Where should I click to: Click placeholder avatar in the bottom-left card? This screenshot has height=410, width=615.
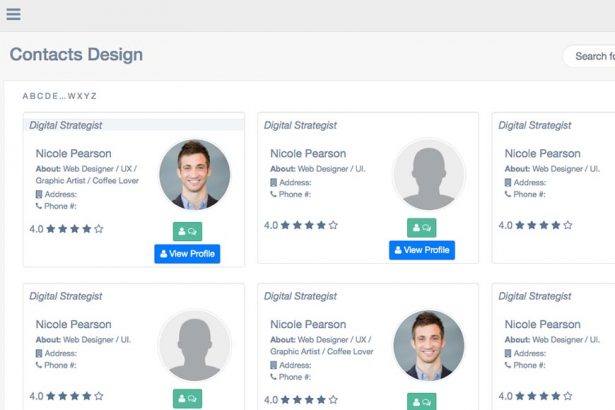click(x=194, y=345)
